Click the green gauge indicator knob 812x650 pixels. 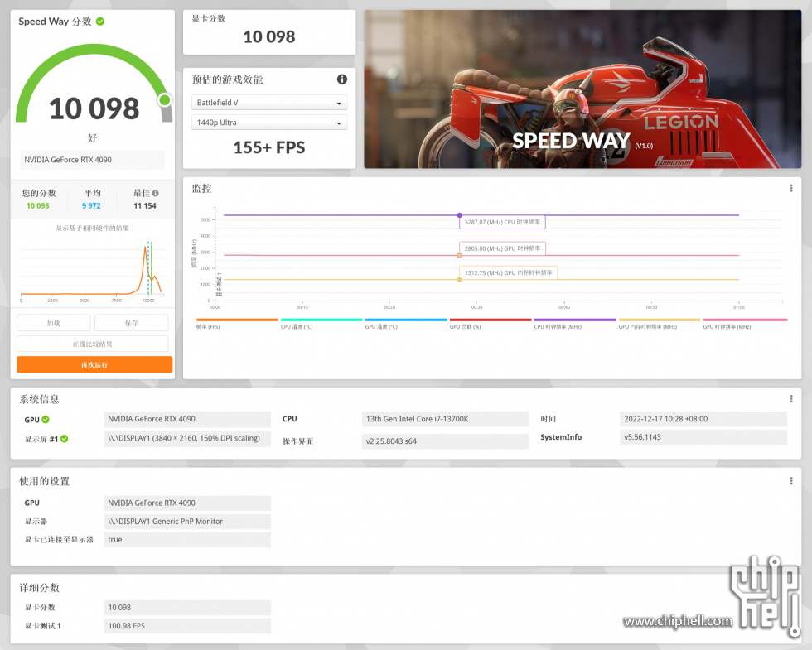(x=165, y=99)
